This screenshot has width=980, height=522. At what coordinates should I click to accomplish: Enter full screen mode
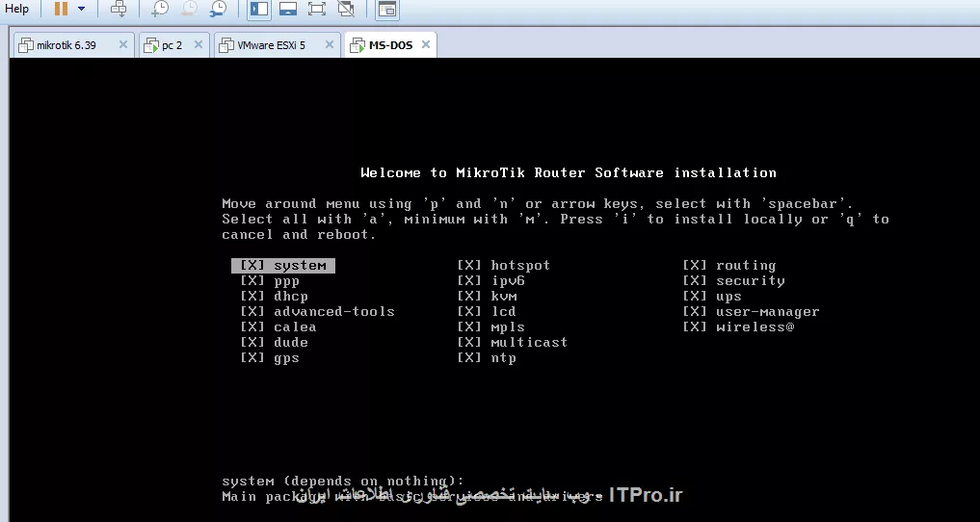tap(317, 9)
